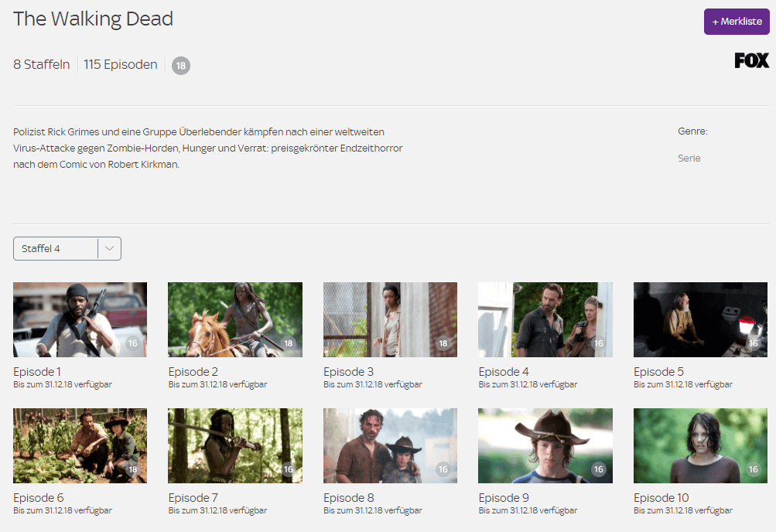Open Episode 9 thumbnail
Viewport: 776px width, 532px height.
point(545,445)
